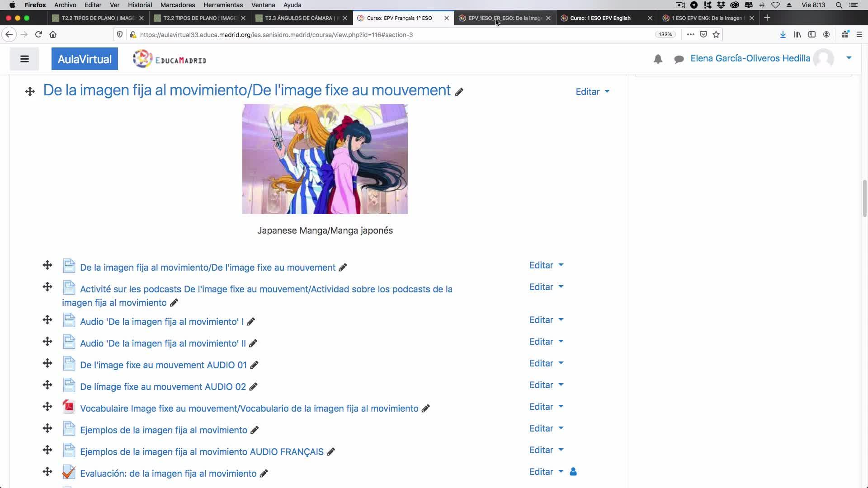
Task: Open Firefox downloads arrow icon
Action: click(783, 34)
